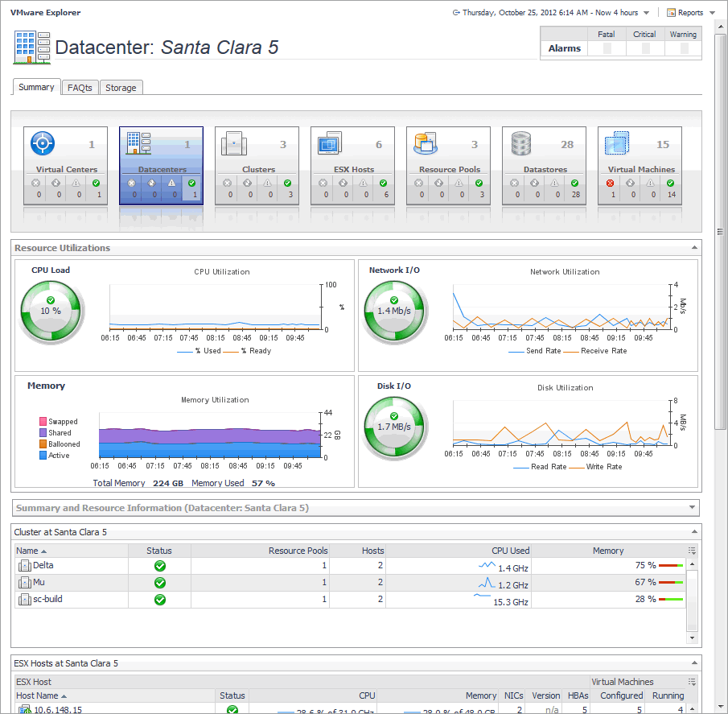Click the sc-build cluster icon
Image resolution: width=728 pixels, height=714 pixels.
pos(24,599)
